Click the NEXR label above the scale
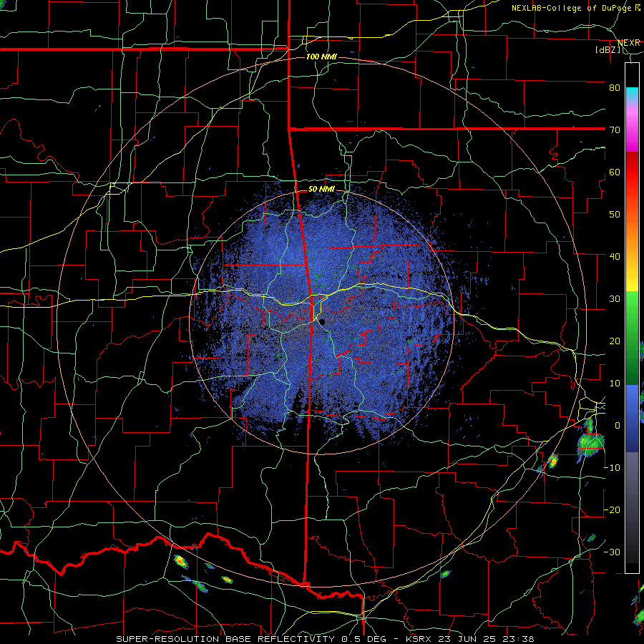 click(x=628, y=43)
